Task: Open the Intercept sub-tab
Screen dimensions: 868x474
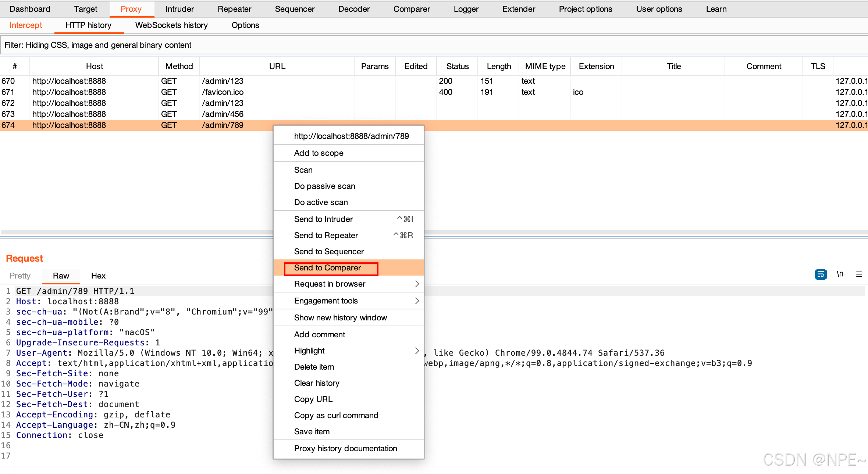Action: 26,25
